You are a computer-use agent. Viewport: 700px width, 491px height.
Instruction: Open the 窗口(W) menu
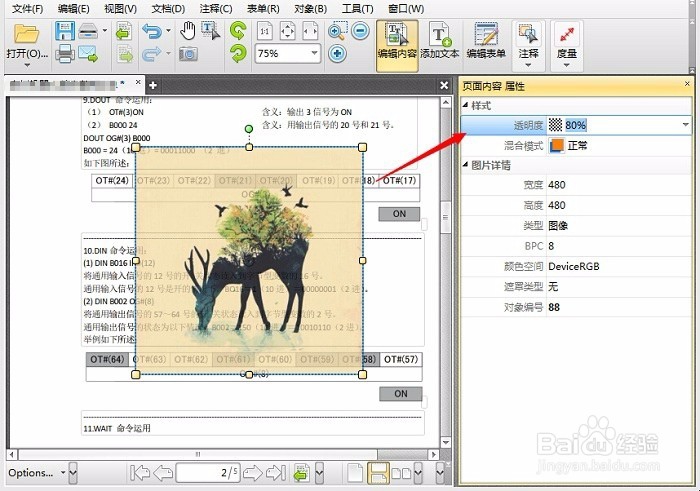click(x=406, y=8)
